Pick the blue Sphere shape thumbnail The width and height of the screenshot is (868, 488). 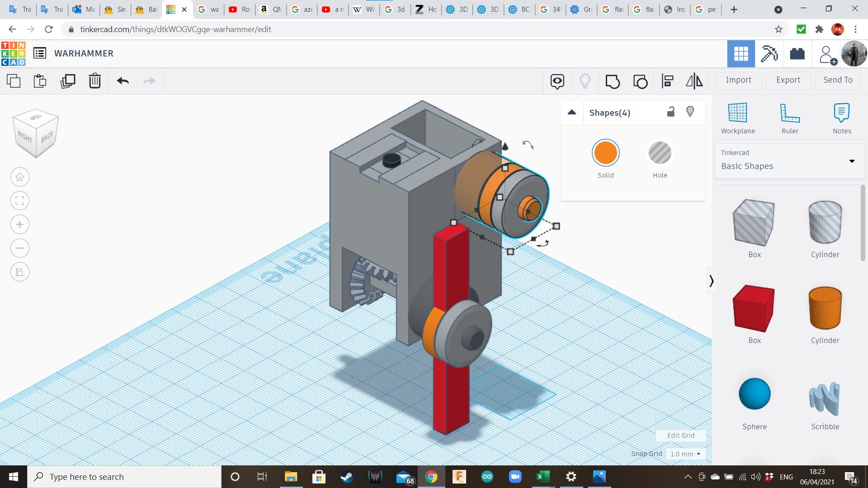click(754, 394)
